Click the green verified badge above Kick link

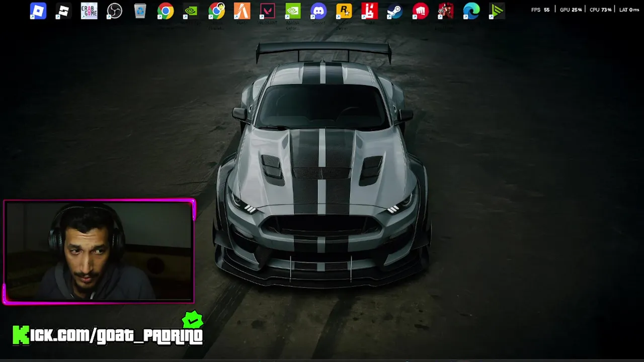(192, 320)
